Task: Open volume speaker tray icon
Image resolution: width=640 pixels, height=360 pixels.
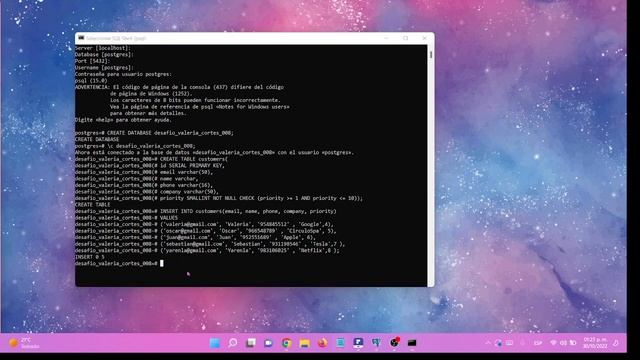Action: pyautogui.click(x=563, y=343)
